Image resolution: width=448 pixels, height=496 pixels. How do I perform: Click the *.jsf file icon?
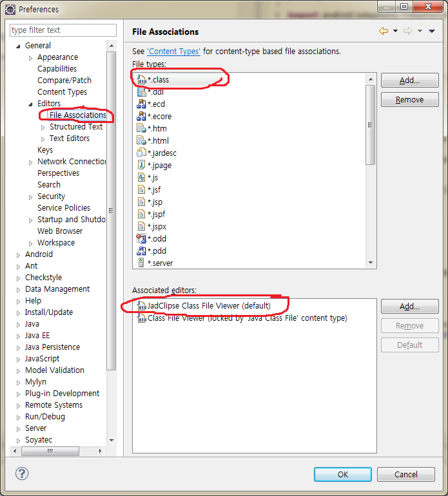coord(141,189)
